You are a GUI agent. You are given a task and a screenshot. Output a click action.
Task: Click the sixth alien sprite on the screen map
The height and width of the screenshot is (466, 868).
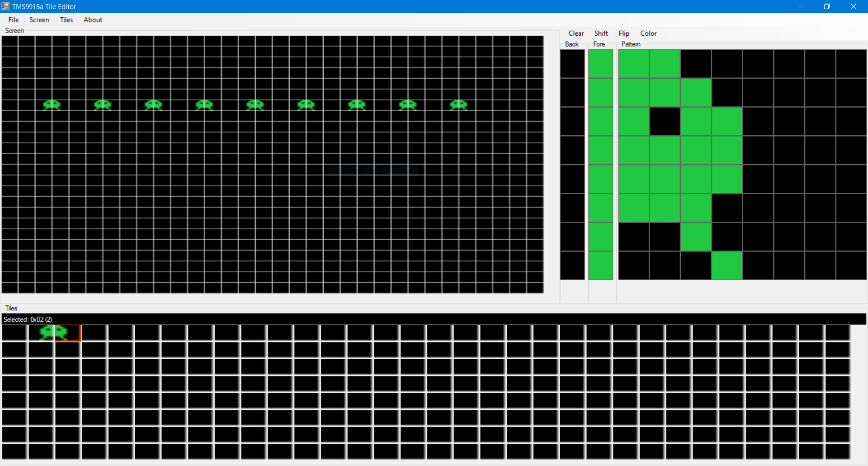pyautogui.click(x=306, y=105)
